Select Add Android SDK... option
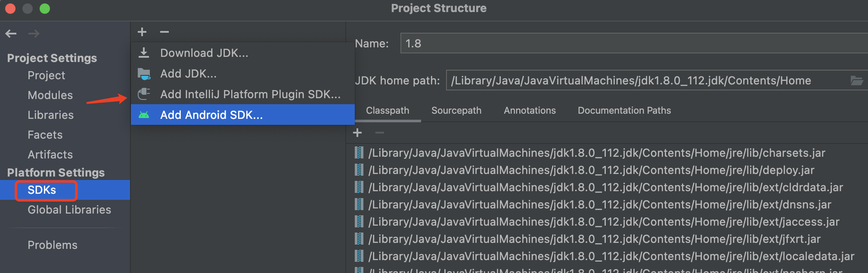 click(x=211, y=115)
